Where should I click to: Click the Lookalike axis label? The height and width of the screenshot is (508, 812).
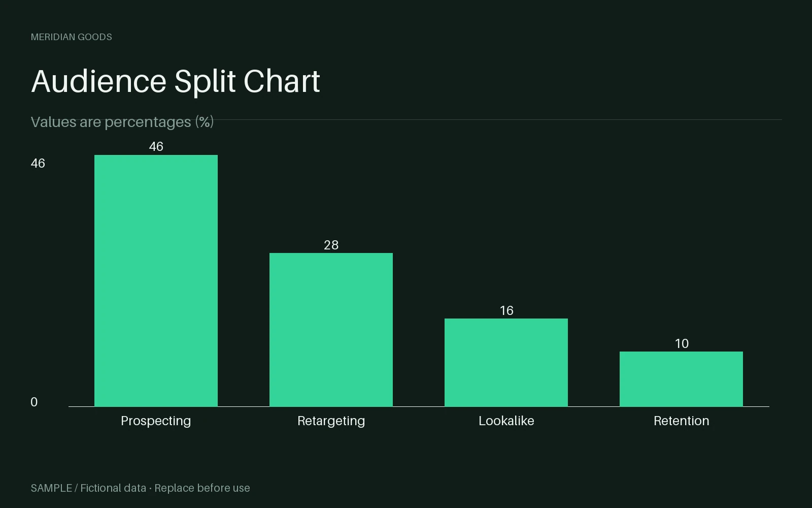[x=506, y=421]
